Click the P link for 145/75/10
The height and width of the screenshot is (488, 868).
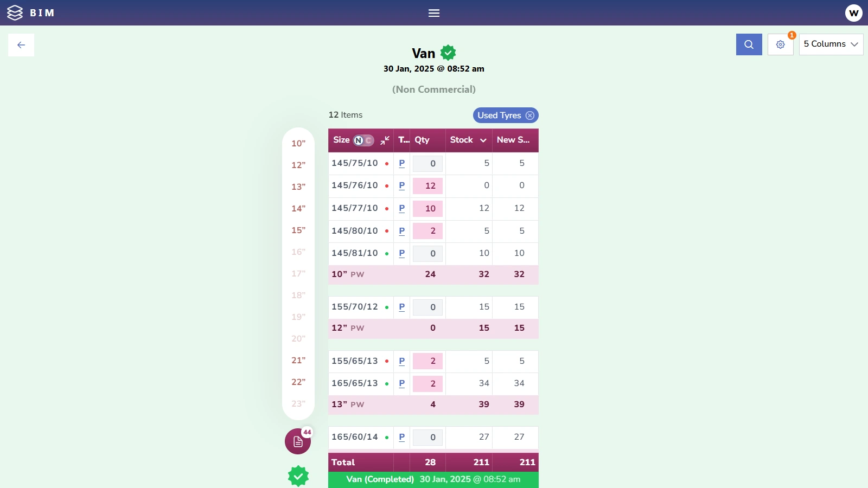(x=402, y=163)
